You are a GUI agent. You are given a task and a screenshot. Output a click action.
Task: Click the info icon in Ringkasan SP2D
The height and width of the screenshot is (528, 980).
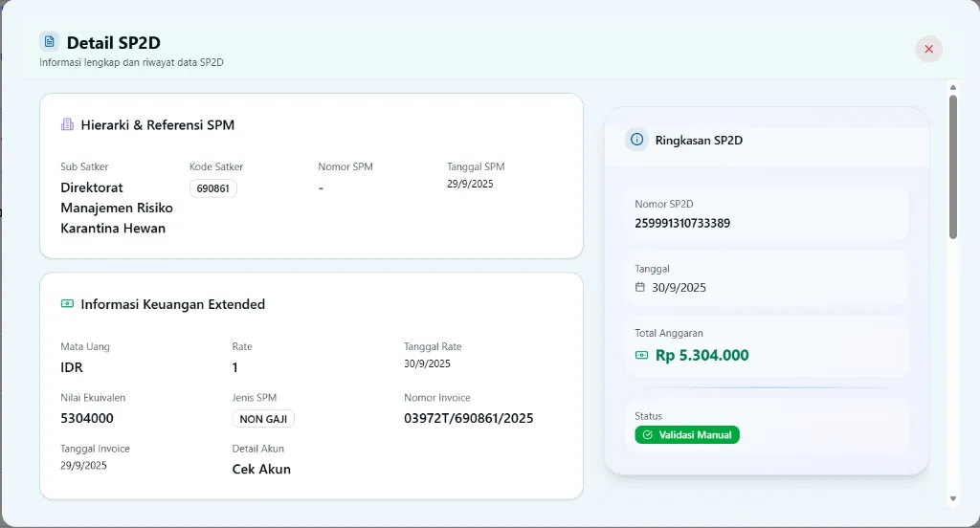(636, 140)
